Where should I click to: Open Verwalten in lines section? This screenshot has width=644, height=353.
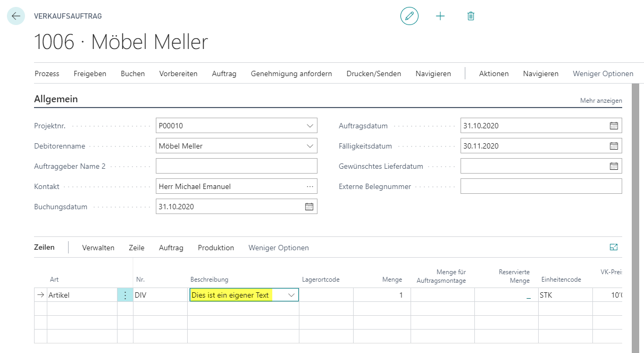click(98, 248)
